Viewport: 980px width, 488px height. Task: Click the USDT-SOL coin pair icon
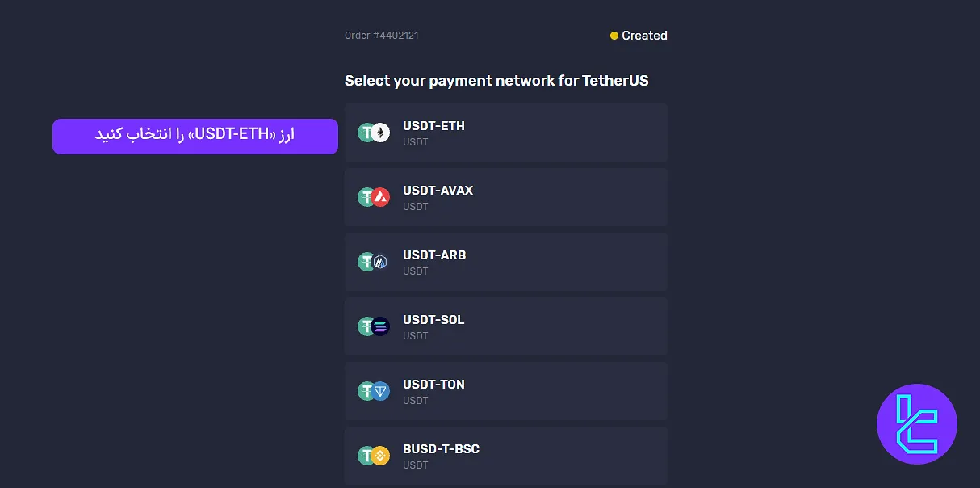tap(374, 326)
